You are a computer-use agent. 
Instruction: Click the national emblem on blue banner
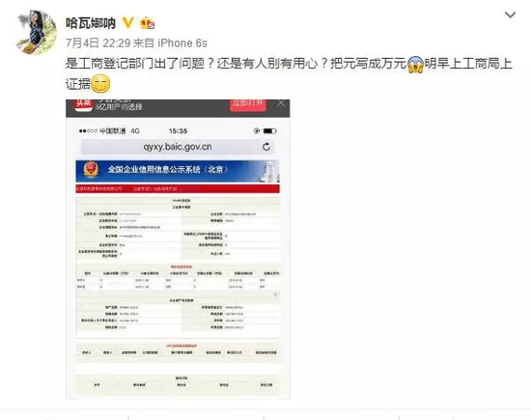(x=91, y=169)
